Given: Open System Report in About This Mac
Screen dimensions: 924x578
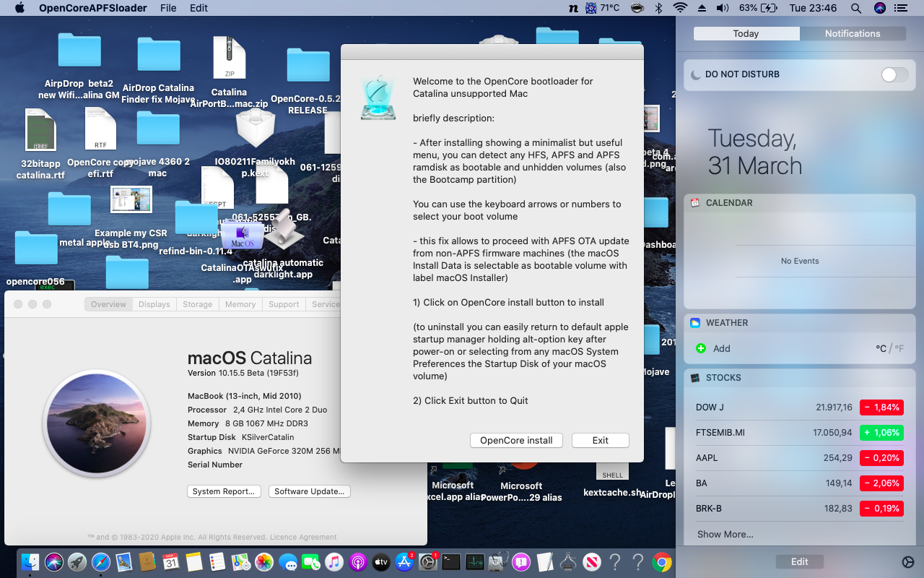Looking at the screenshot, I should click(224, 491).
